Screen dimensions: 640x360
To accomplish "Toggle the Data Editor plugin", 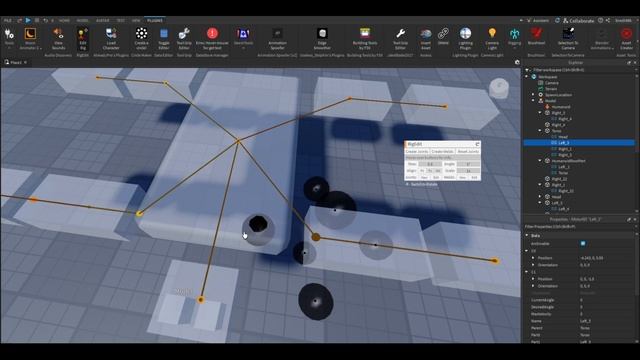I will (164, 39).
